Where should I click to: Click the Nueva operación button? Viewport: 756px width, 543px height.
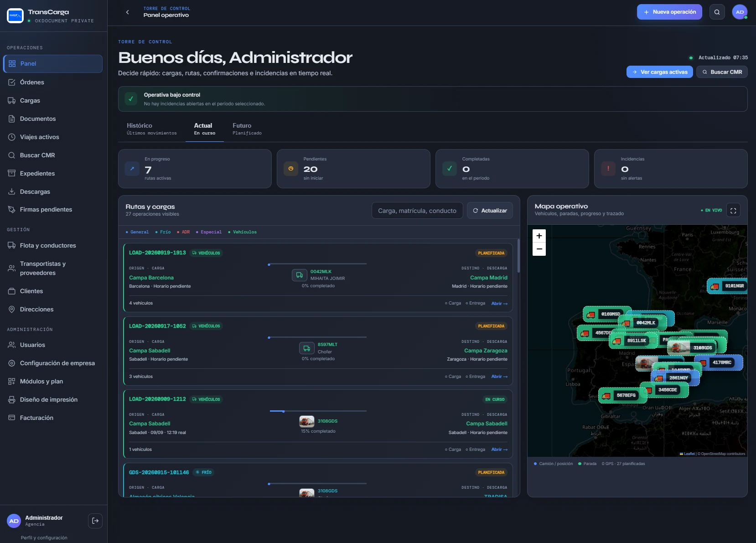pos(669,12)
